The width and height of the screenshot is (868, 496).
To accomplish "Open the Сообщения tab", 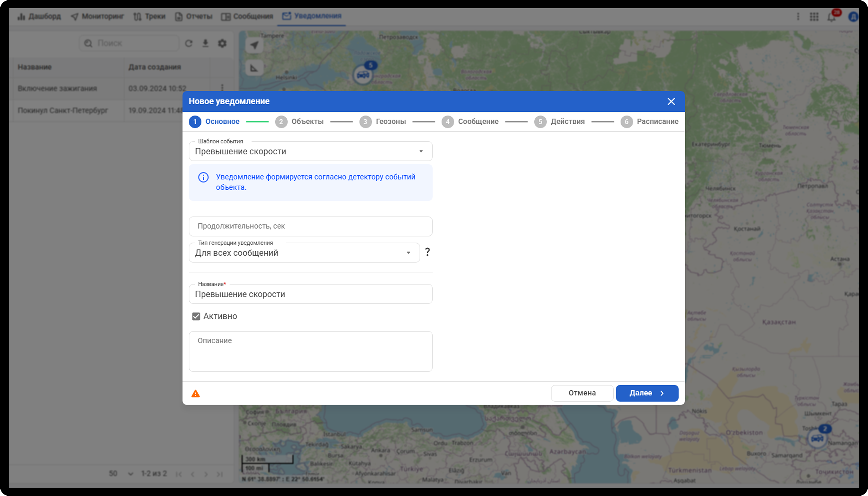I will click(x=247, y=16).
